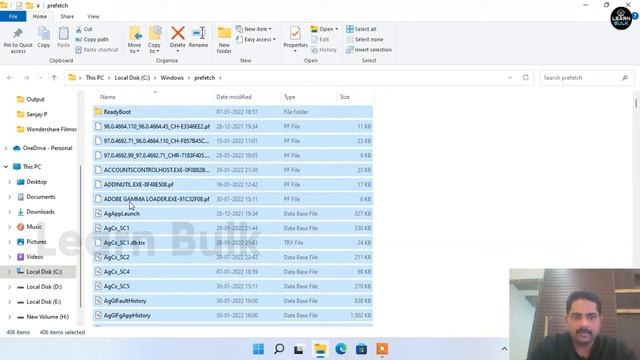Click Invert selection in ribbon

pyautogui.click(x=369, y=50)
